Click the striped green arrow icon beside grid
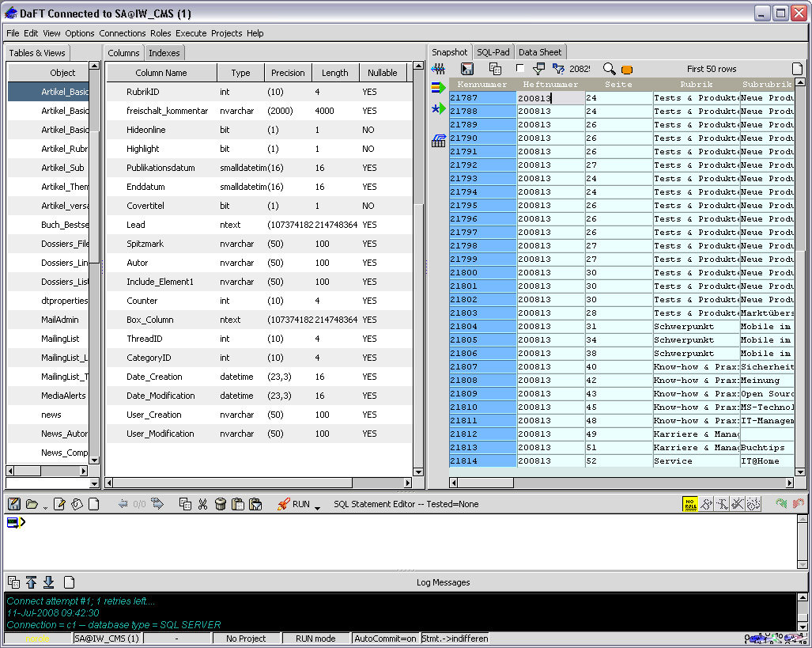The width and height of the screenshot is (812, 648). (x=439, y=88)
